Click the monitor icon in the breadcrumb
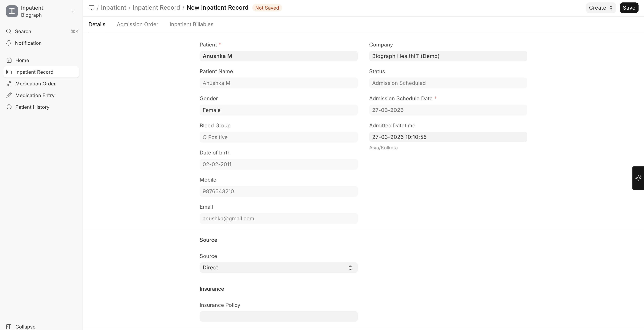 pyautogui.click(x=92, y=8)
